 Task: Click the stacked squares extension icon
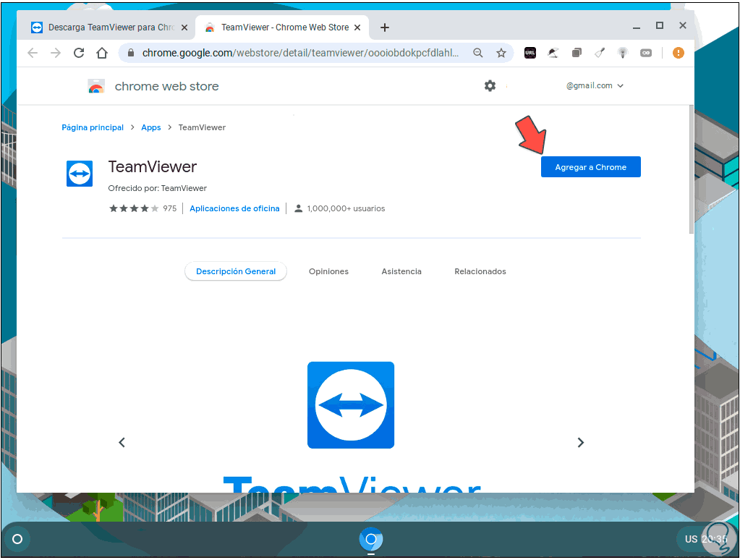point(577,53)
